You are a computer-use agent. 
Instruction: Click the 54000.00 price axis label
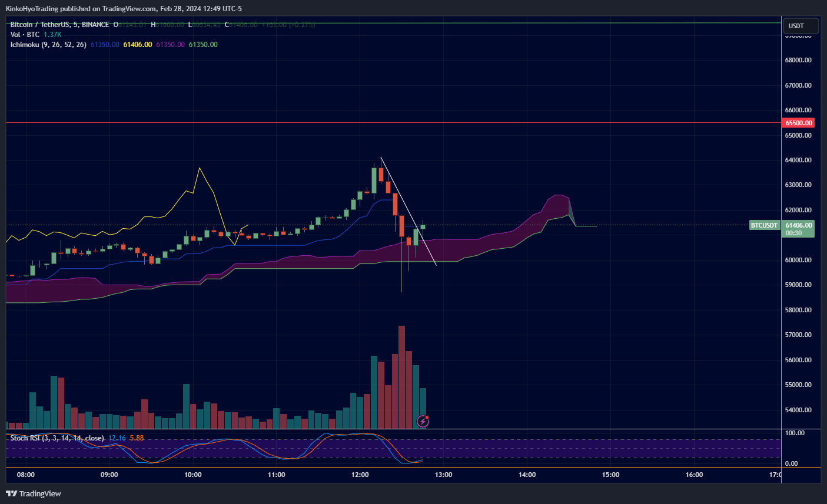click(x=799, y=410)
